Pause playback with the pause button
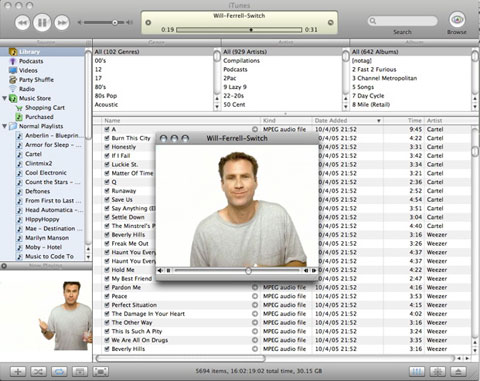This screenshot has height=381, width=480. tap(42, 22)
